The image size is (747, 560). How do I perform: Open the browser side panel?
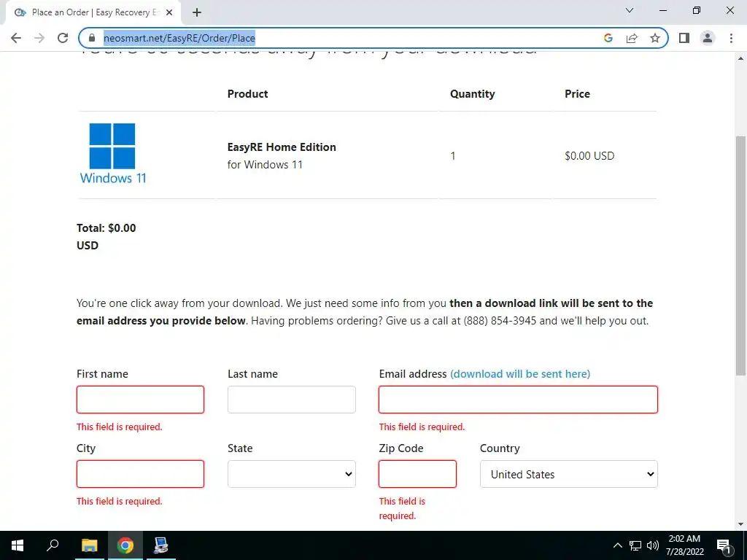(684, 38)
